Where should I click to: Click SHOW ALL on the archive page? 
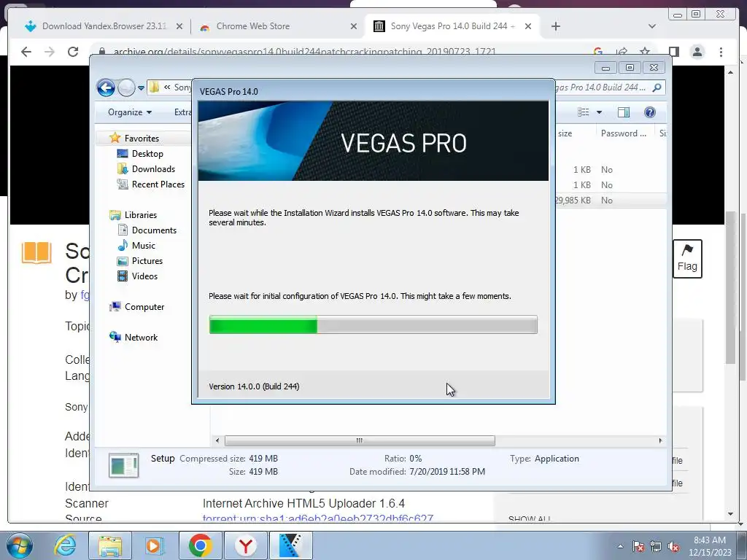tap(530, 518)
